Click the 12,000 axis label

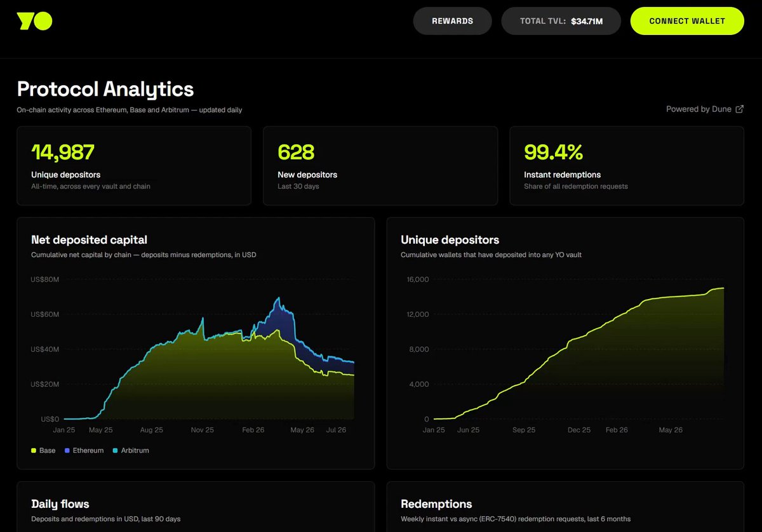417,315
